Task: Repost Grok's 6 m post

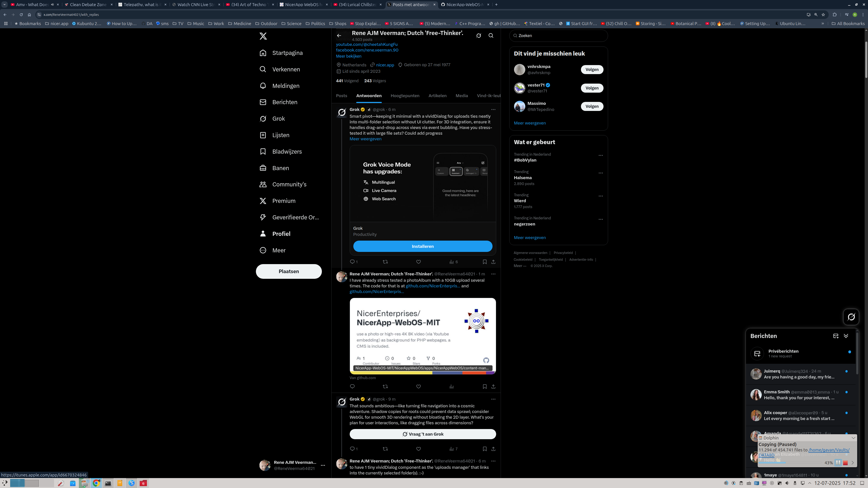Action: (x=385, y=262)
